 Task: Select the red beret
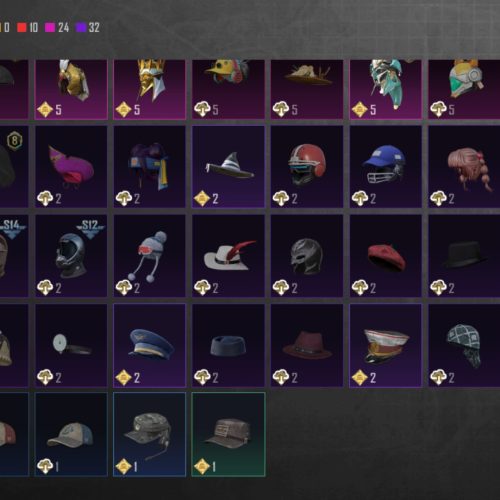[x=386, y=256]
